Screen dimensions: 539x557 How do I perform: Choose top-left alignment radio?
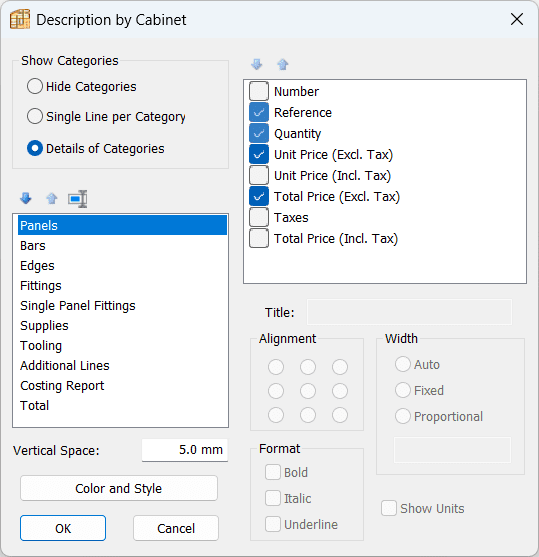point(276,367)
